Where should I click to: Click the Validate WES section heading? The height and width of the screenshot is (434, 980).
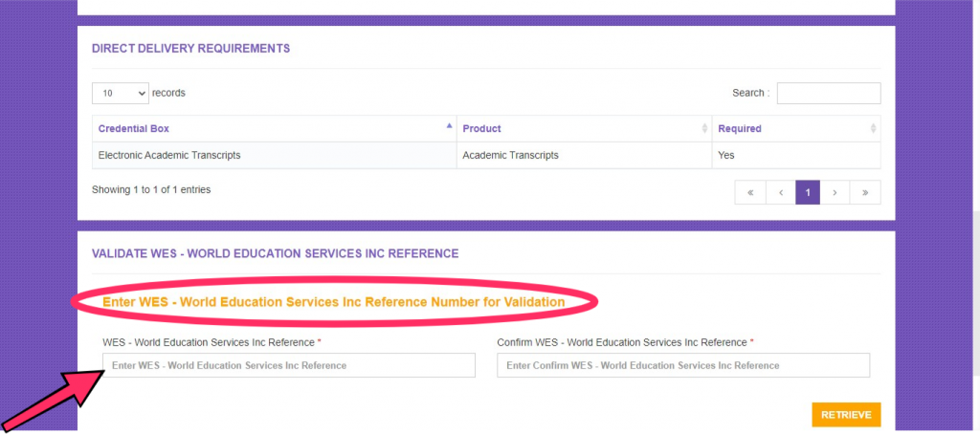[x=275, y=253]
